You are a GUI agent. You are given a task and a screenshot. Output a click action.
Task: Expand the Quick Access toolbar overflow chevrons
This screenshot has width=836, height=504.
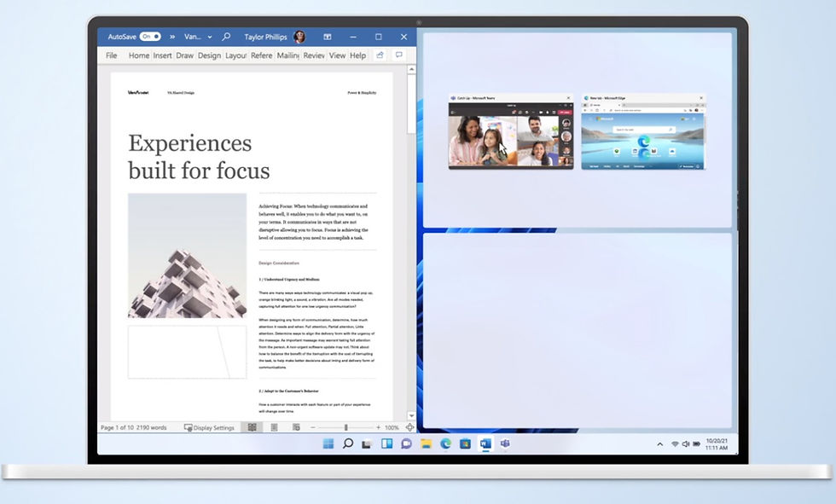point(172,37)
